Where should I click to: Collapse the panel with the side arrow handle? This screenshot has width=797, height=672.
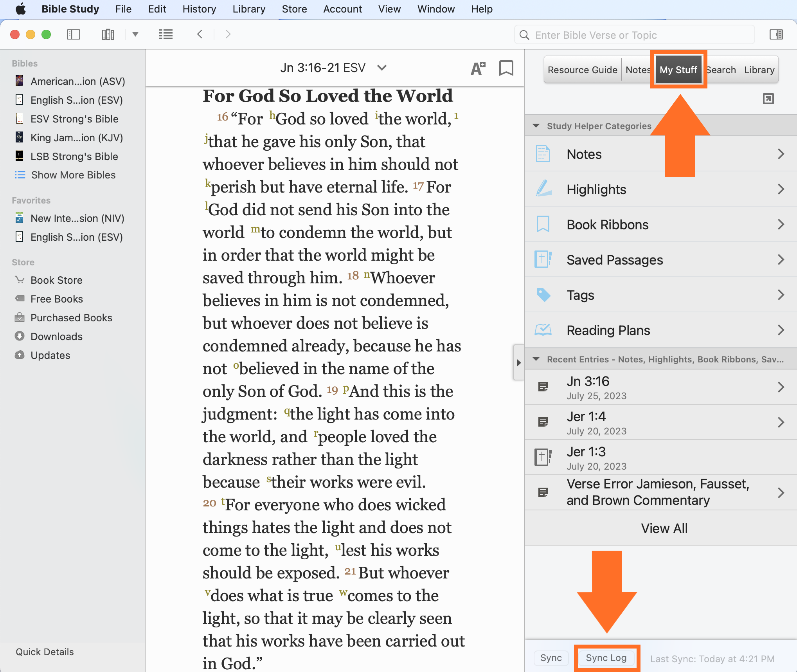519,362
